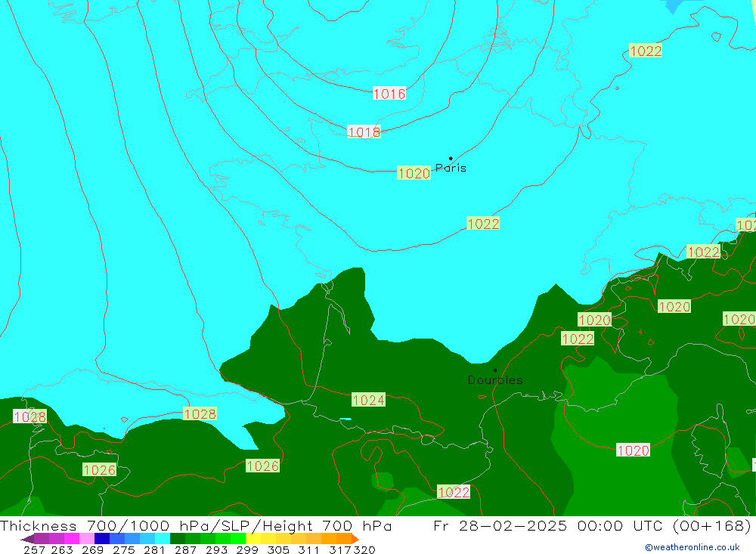Click the legend value 311
This screenshot has height=554, width=756.
point(308,549)
